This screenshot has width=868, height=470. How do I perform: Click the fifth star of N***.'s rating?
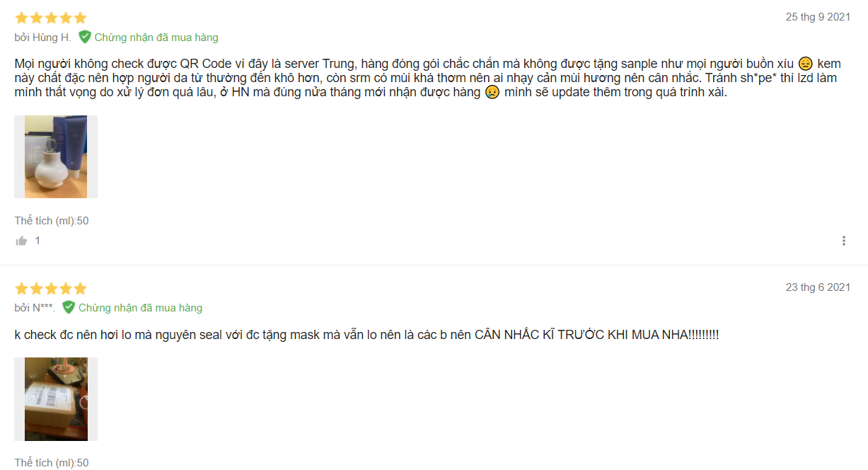coord(80,288)
